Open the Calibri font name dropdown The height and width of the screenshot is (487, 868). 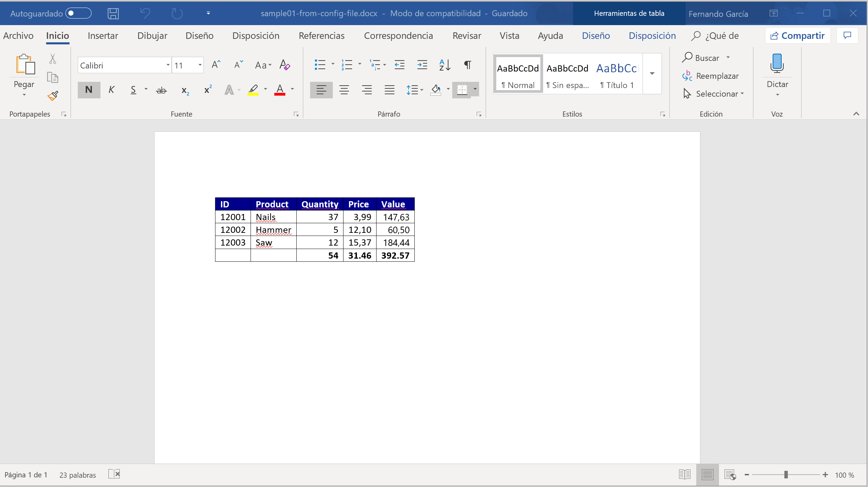168,65
